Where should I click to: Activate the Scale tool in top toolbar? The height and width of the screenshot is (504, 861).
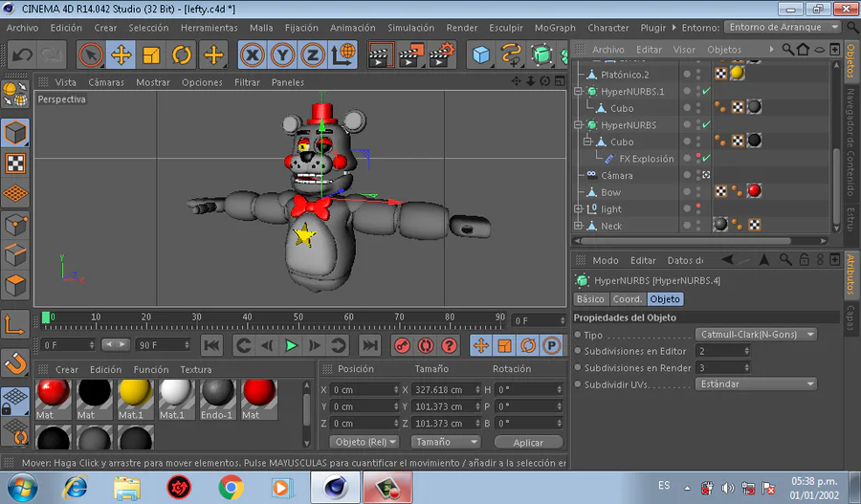coord(151,55)
